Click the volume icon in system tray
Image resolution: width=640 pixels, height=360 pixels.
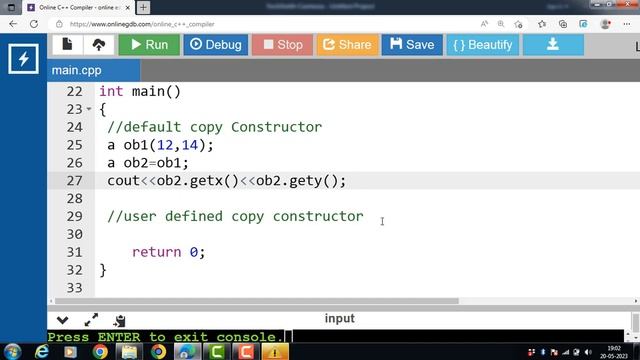pos(588,352)
